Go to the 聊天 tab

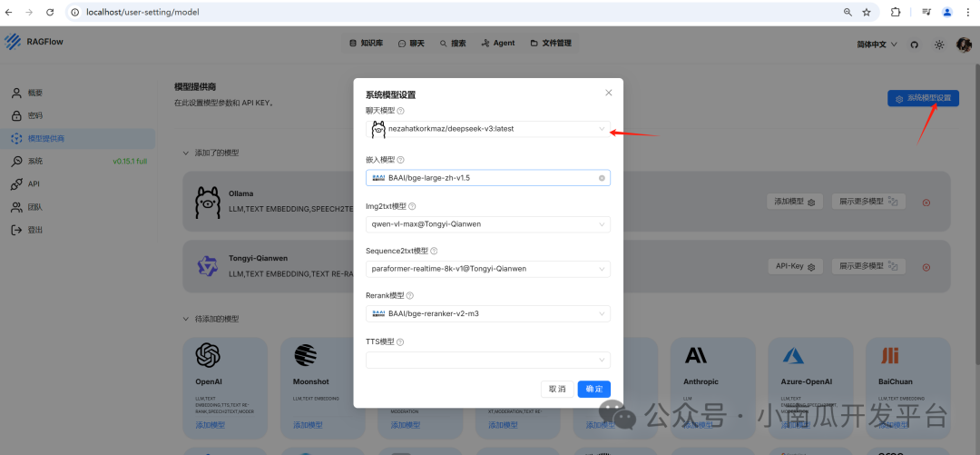(x=411, y=44)
